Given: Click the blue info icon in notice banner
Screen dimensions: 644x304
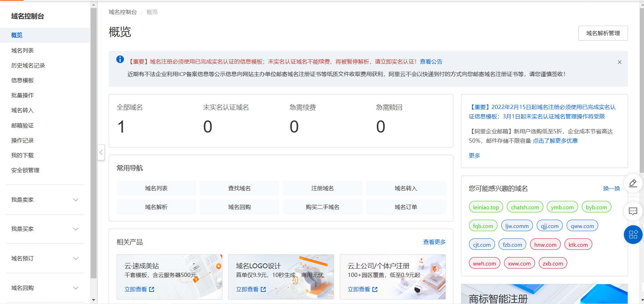Looking at the screenshot, I should pyautogui.click(x=120, y=59).
